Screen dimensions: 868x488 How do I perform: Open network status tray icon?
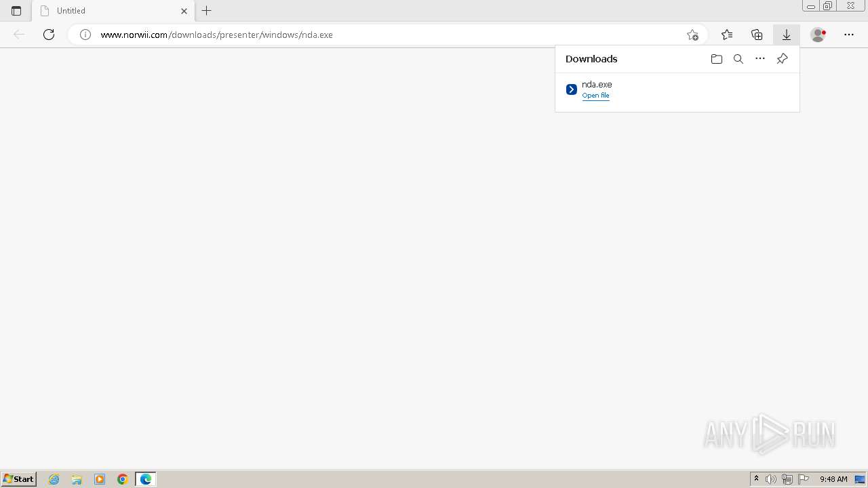click(787, 479)
